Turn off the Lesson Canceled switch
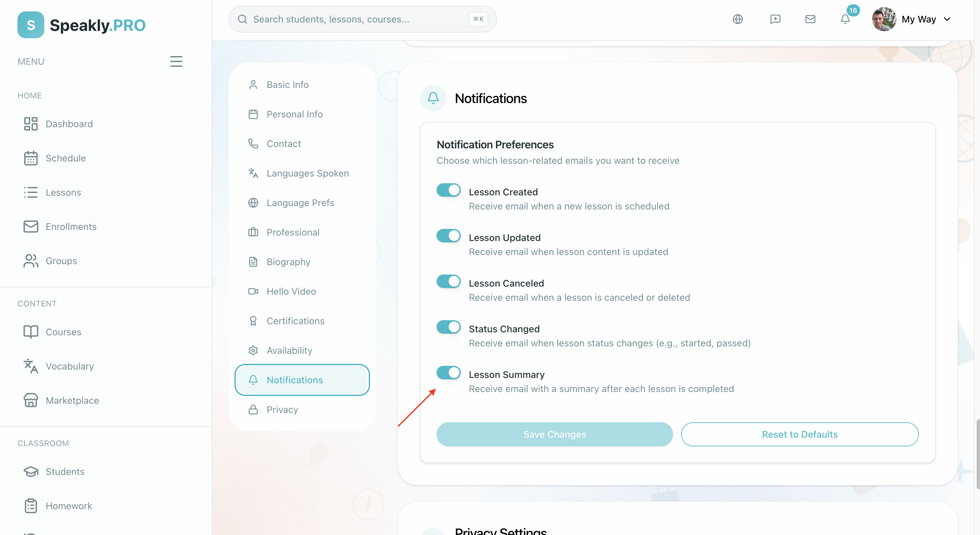 (x=449, y=281)
